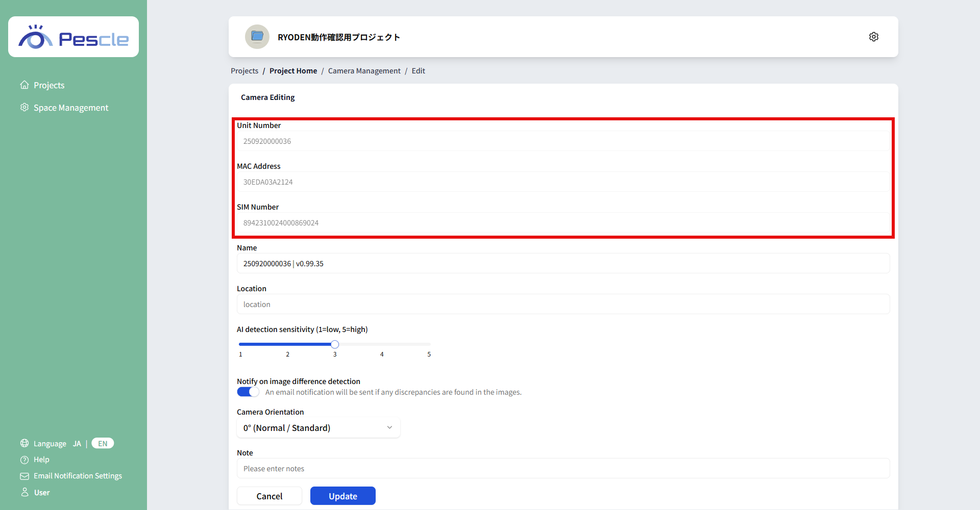Click the User profile icon
Viewport: 980px width, 510px height.
tap(24, 492)
